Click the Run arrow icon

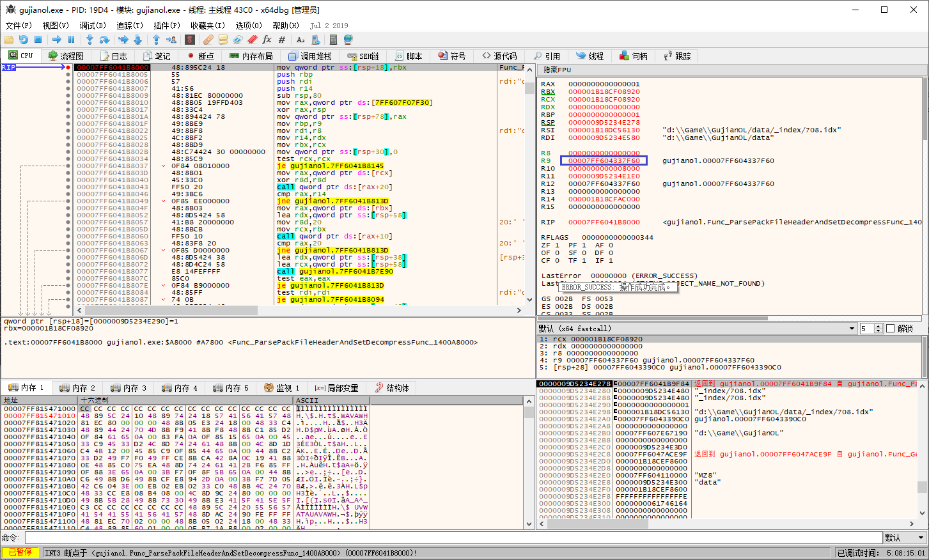57,40
